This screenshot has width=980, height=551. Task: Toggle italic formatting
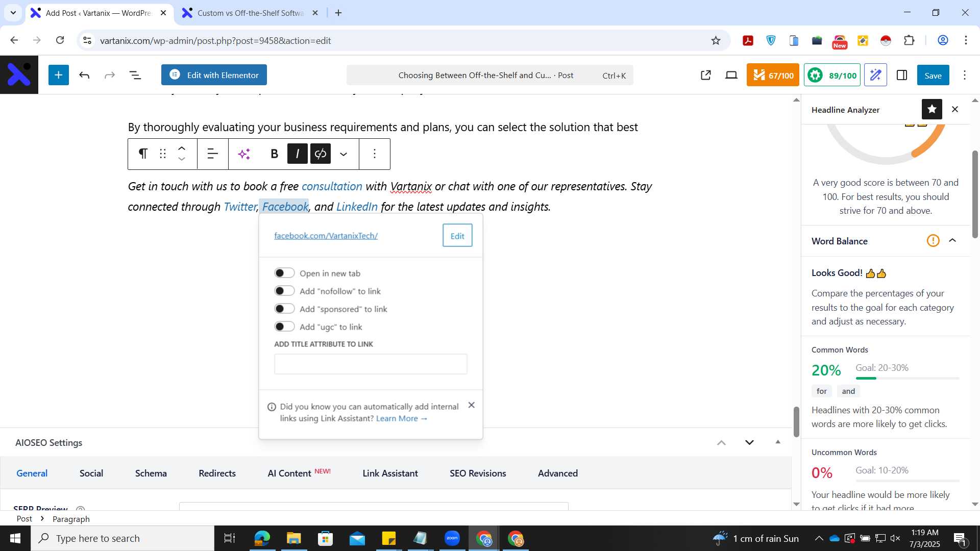click(x=298, y=154)
